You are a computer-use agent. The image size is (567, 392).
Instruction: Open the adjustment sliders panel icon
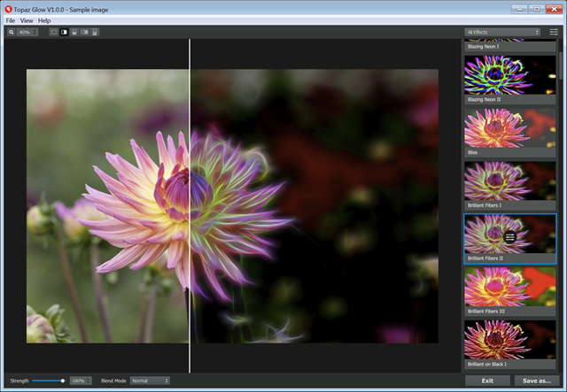[554, 32]
